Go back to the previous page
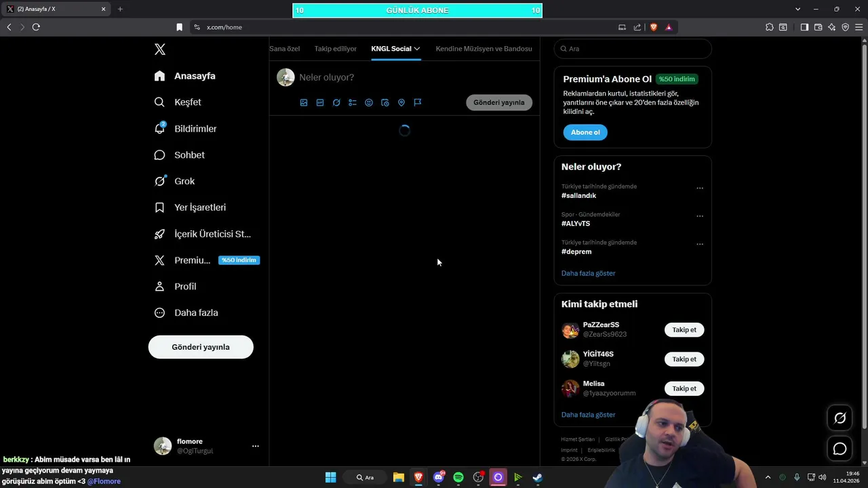Screen dimensions: 868x488 point(9,27)
